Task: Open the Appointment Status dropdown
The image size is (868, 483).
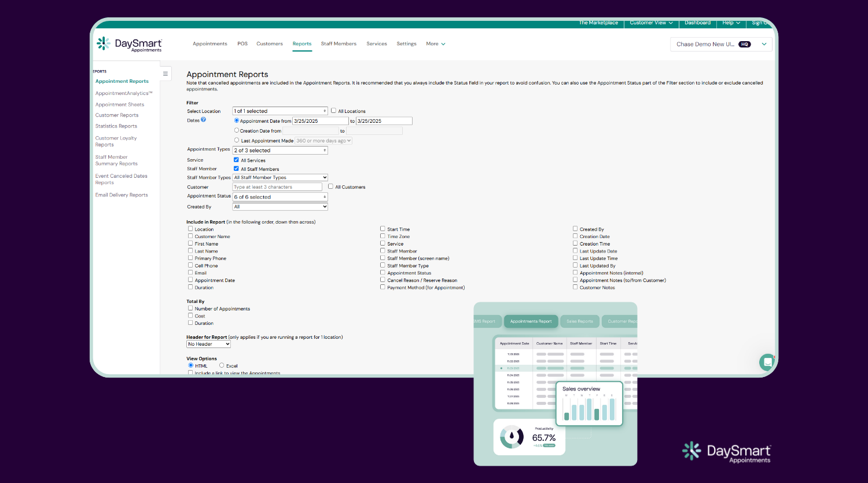Action: [280, 197]
